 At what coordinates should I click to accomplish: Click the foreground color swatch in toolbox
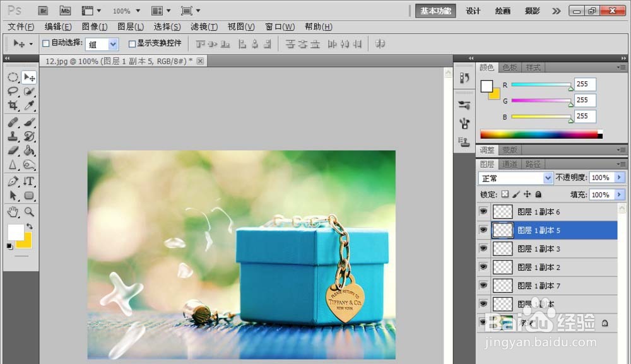[x=16, y=232]
